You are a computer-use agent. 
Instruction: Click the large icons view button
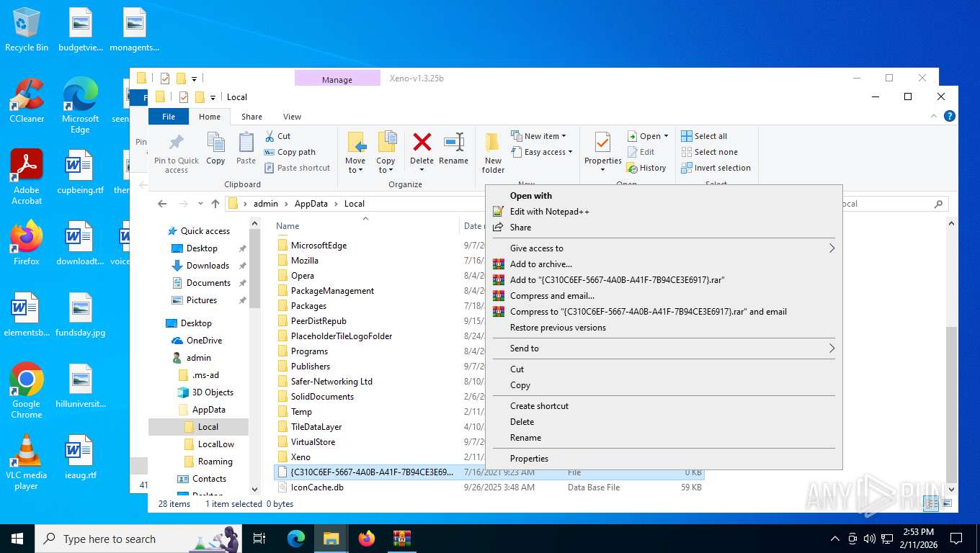coord(947,504)
